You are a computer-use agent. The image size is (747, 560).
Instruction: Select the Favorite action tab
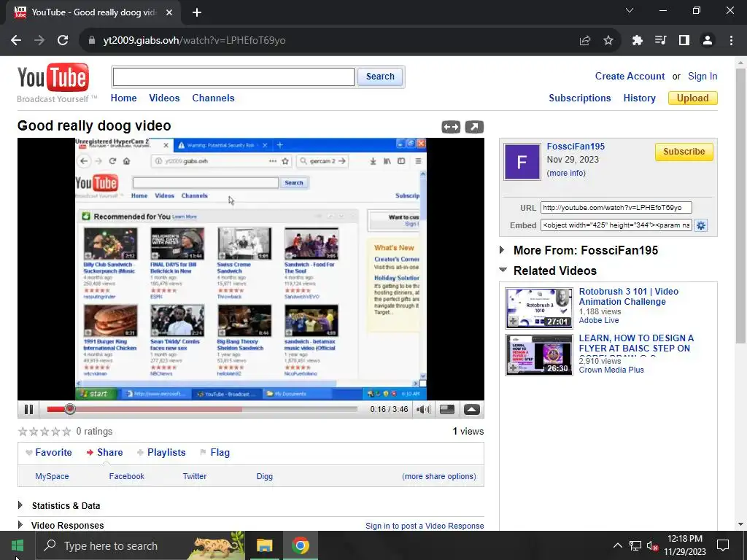pyautogui.click(x=49, y=452)
